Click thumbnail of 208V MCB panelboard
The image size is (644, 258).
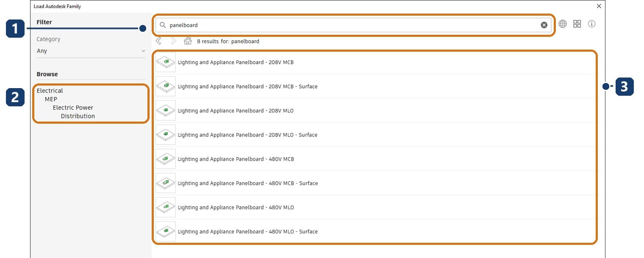coord(166,62)
